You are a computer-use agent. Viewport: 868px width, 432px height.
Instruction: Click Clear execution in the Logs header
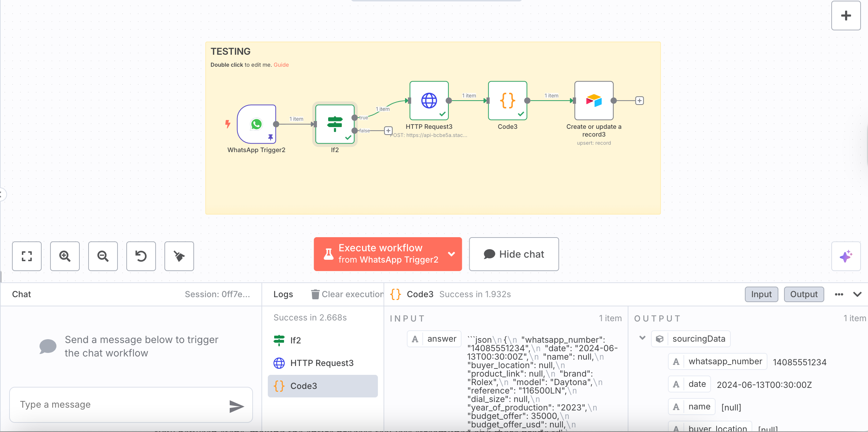click(348, 294)
